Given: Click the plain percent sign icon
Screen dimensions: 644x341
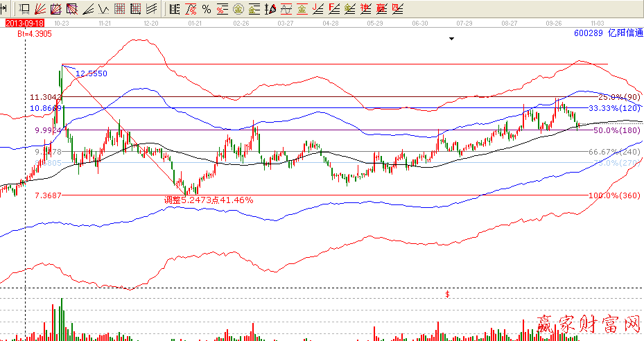Looking at the screenshot, I should pos(206,9).
